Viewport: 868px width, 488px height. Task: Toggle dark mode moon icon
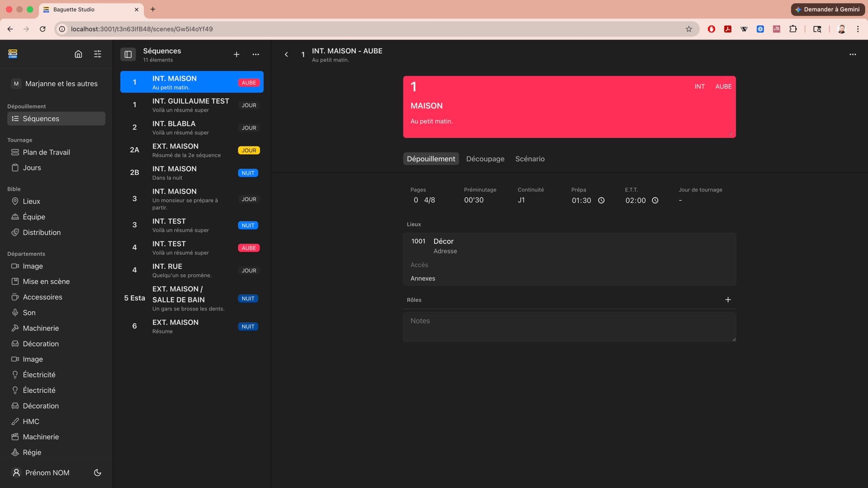tap(97, 473)
